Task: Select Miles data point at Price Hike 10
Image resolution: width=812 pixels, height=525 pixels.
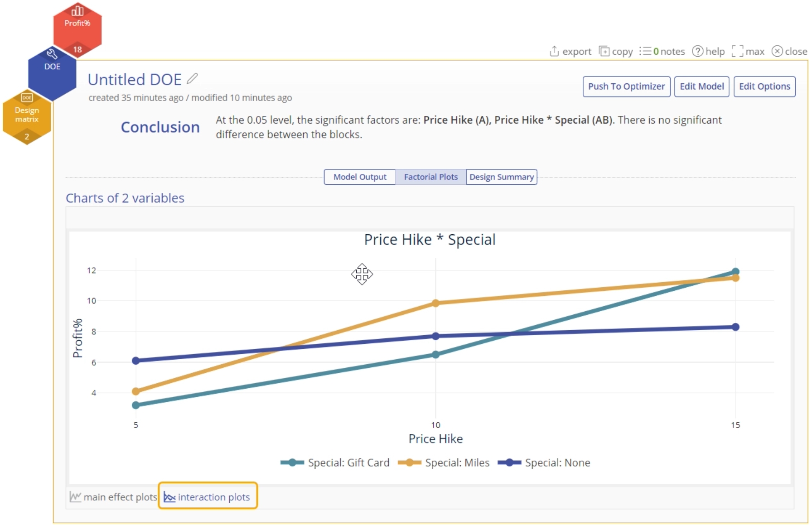Action: coord(435,303)
